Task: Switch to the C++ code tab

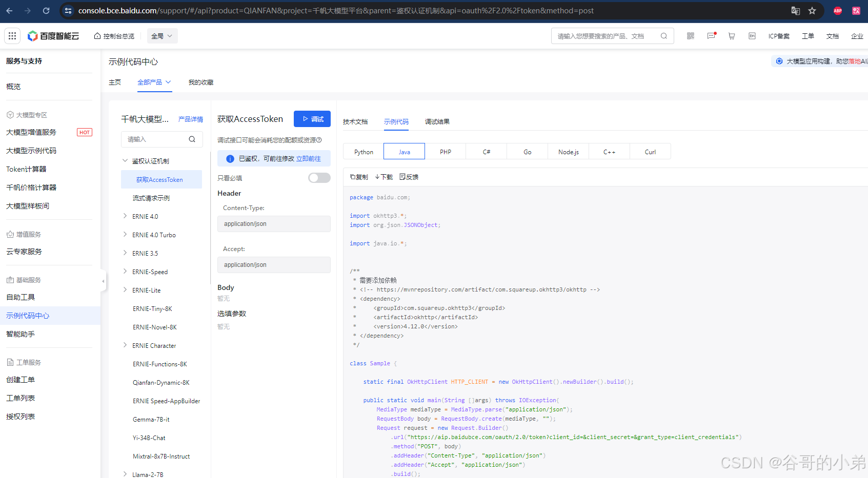Action: coord(609,152)
